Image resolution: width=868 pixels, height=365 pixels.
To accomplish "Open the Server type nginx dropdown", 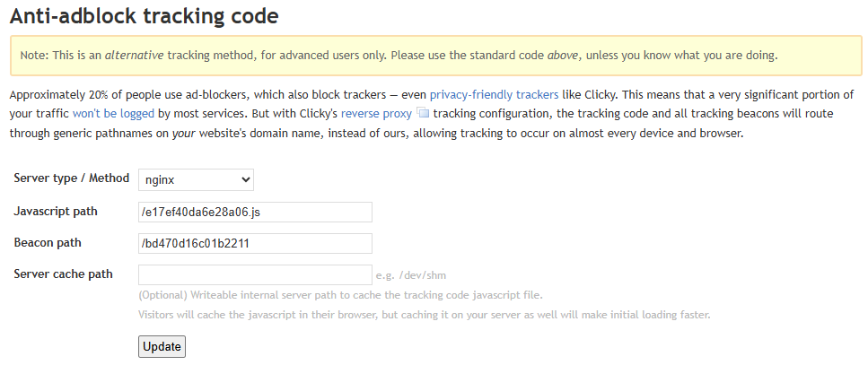I will (195, 180).
